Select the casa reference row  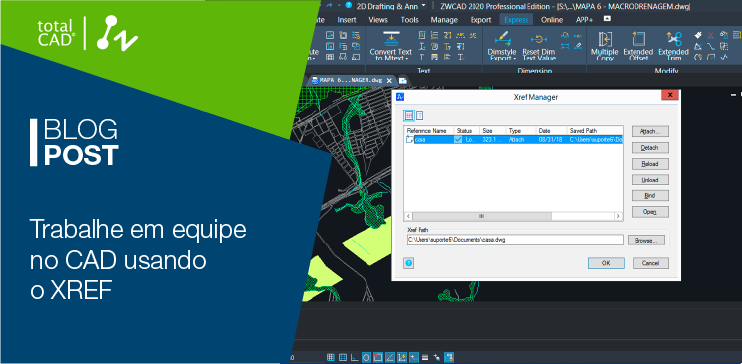tap(513, 140)
